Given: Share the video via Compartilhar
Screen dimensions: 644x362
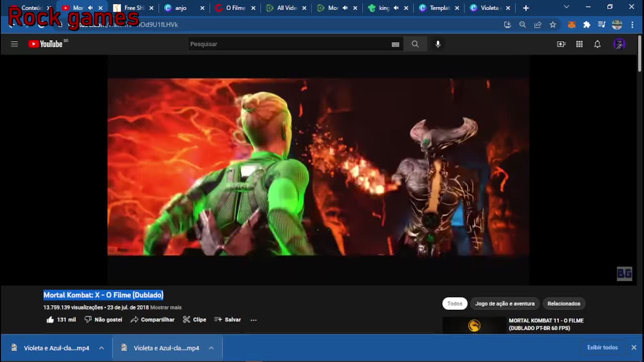Looking at the screenshot, I should click(x=152, y=320).
